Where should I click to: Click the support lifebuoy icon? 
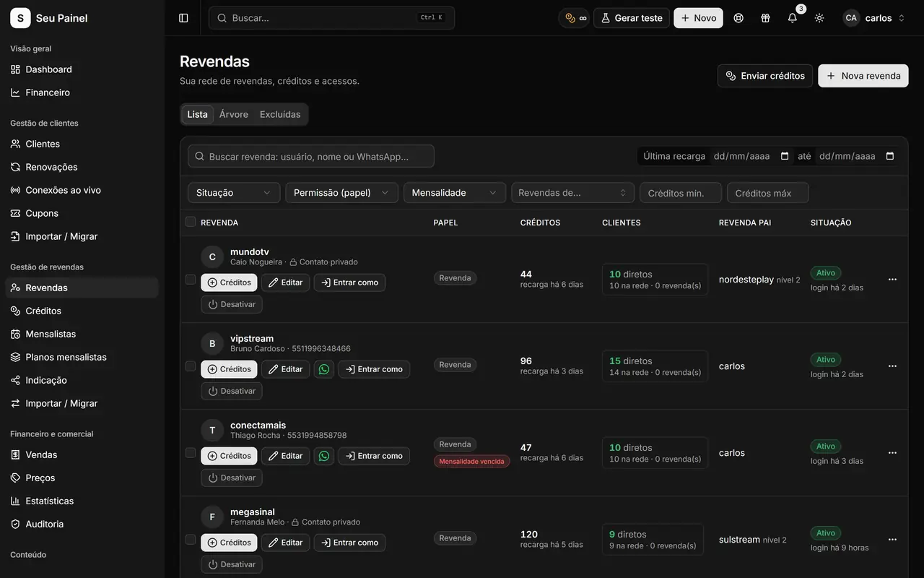click(x=738, y=18)
